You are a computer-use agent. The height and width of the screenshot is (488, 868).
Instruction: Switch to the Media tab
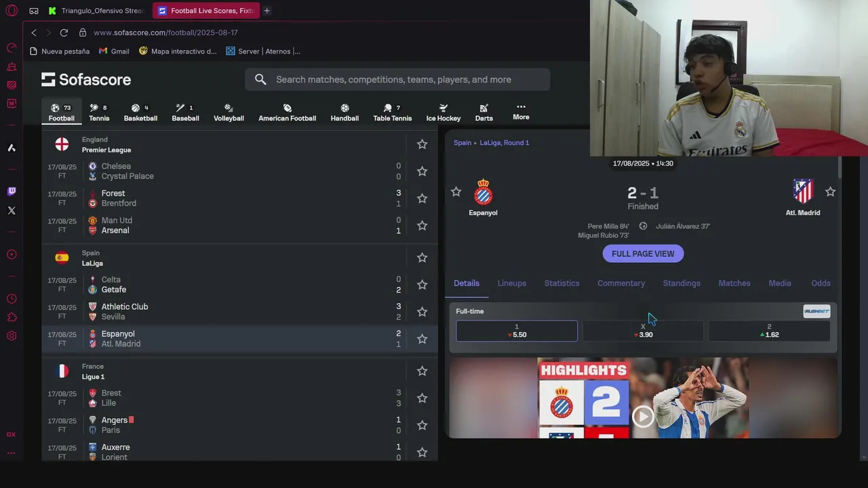[780, 283]
